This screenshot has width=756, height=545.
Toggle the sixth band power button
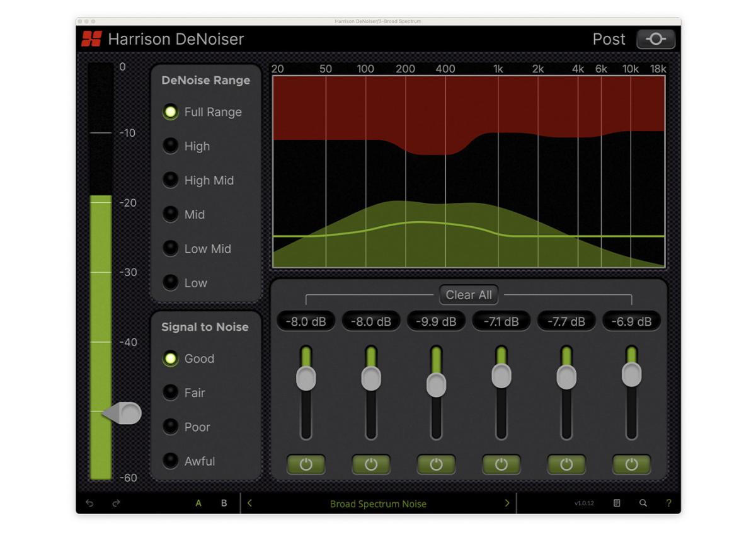631,464
